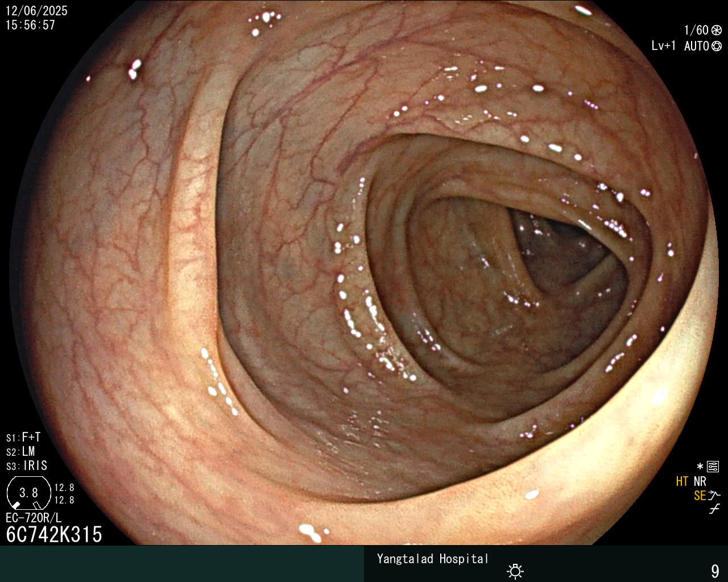This screenshot has height=582, width=728.
Task: Click the time 15:56:57
Action: point(30,25)
